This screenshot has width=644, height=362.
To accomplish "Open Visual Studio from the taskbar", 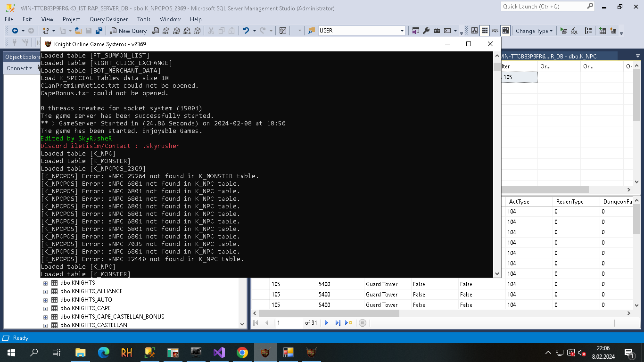I will coord(219,353).
